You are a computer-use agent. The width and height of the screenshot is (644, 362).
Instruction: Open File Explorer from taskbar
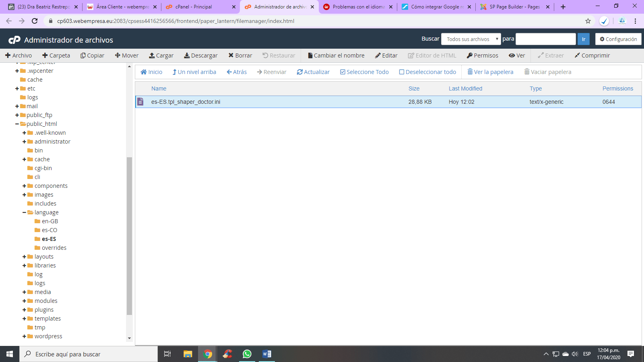click(188, 354)
